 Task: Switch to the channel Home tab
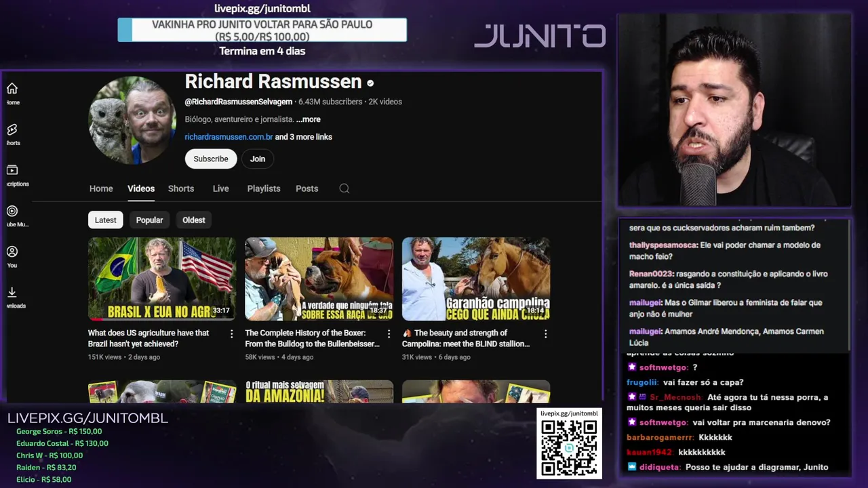pos(101,188)
